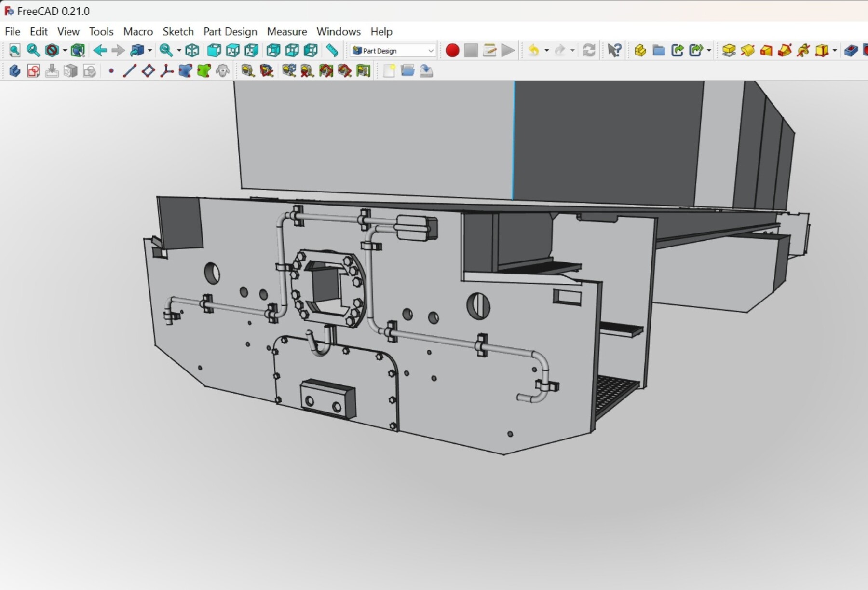The image size is (868, 590).
Task: Click the Measure Distance ruler icon
Action: tap(332, 50)
